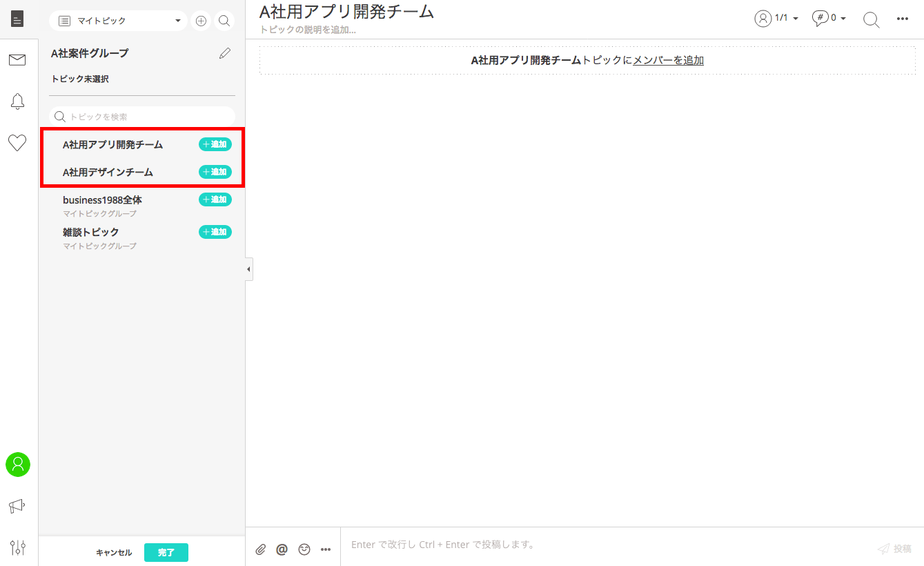
Task: Open the emoji picker smiley icon
Action: pyautogui.click(x=304, y=549)
